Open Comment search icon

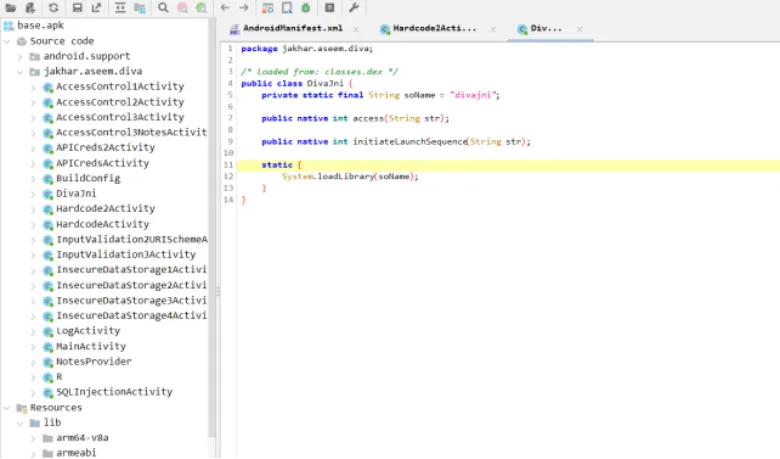201,8
